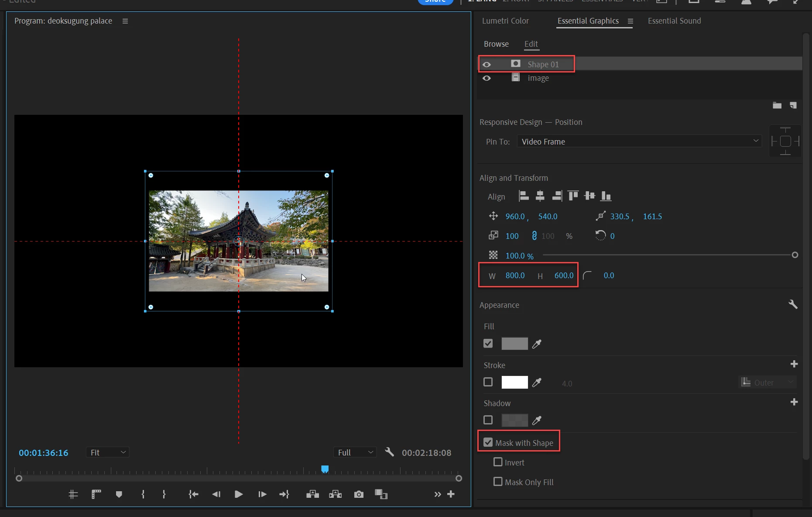Enable the Stroke checkbox
812x517 pixels.
(x=488, y=382)
